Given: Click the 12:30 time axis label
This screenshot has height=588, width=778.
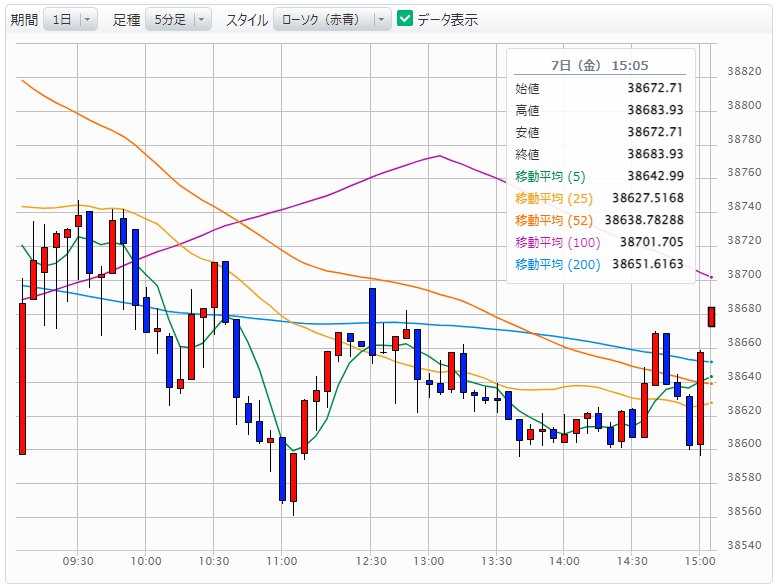Looking at the screenshot, I should [x=372, y=561].
